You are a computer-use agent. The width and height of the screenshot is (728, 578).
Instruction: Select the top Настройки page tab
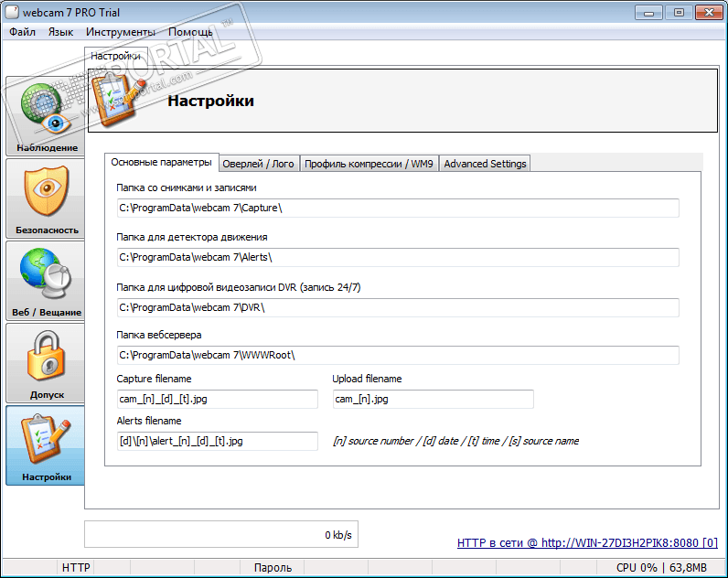click(115, 56)
